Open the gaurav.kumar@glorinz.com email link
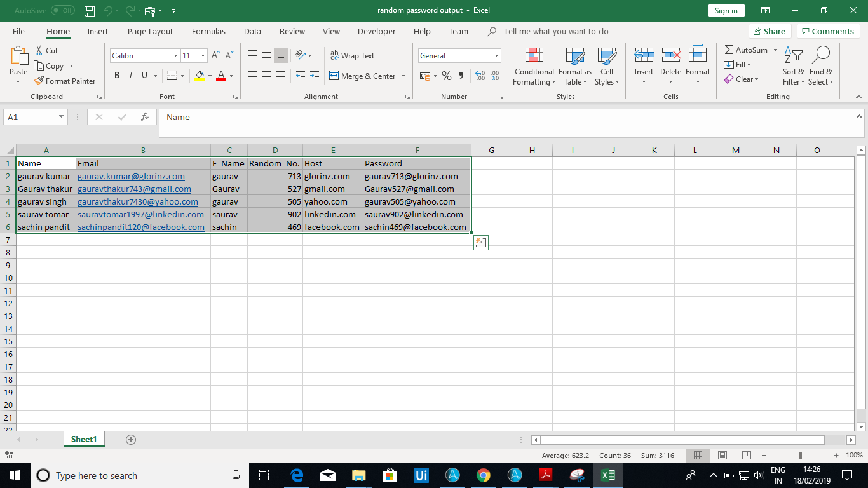The width and height of the screenshot is (868, 488). coord(131,176)
